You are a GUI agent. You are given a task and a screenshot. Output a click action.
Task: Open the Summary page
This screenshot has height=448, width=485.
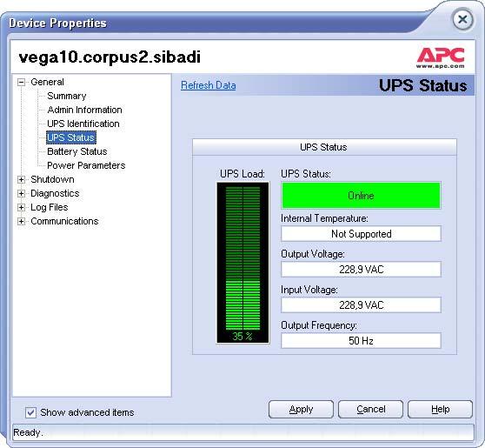tap(67, 96)
